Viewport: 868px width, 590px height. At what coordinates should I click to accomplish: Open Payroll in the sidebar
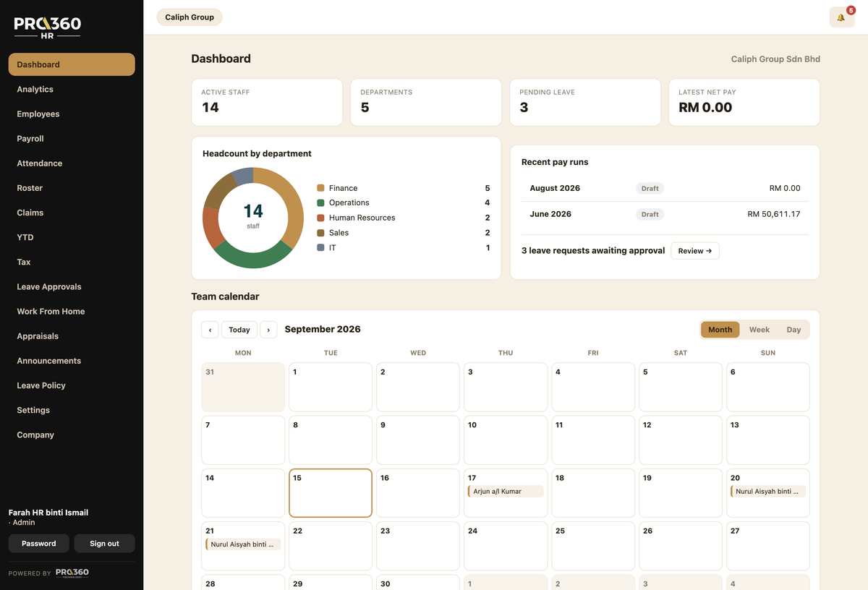(x=72, y=138)
